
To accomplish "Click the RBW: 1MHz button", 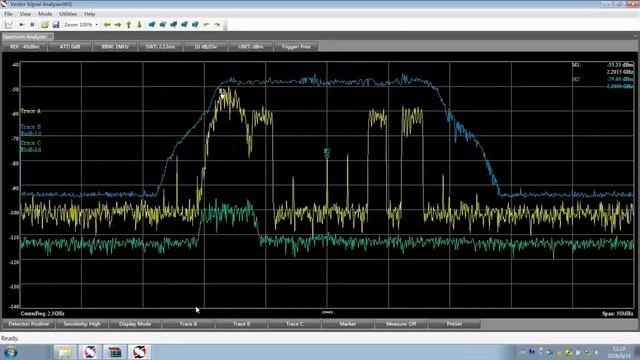I will tap(115, 47).
